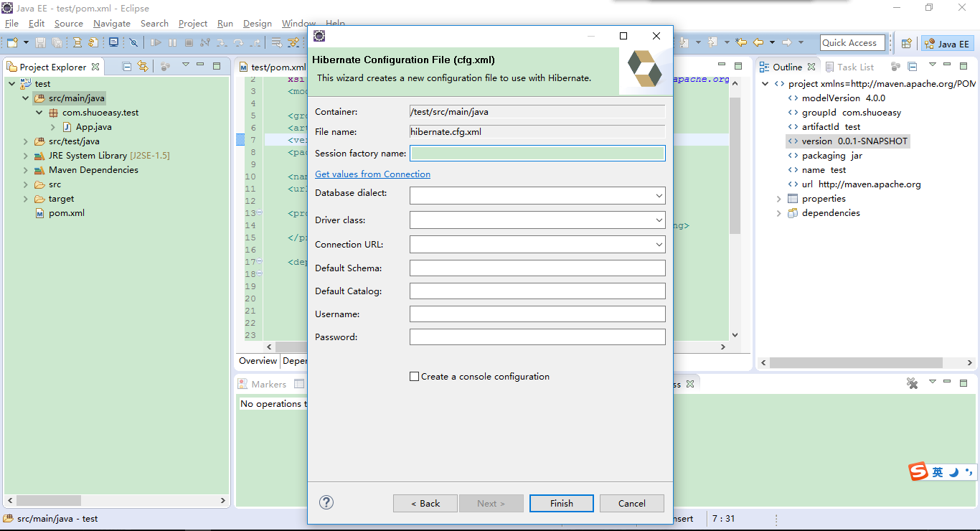Open the File menu

point(11,23)
